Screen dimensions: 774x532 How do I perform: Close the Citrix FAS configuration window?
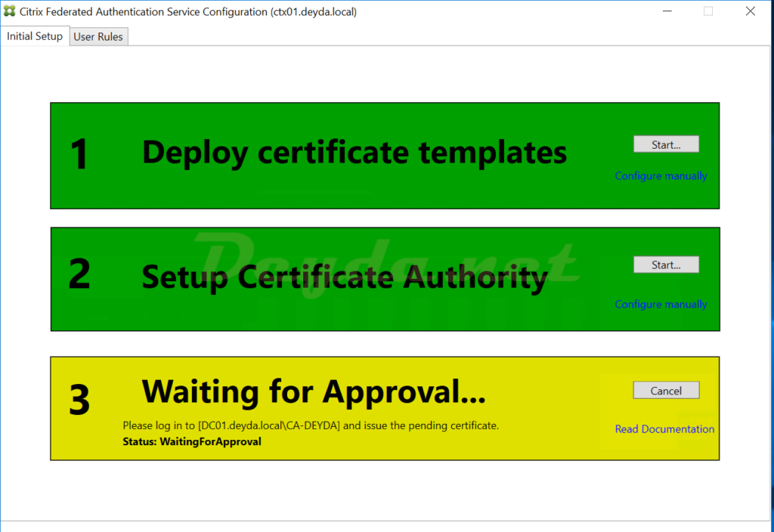click(750, 11)
